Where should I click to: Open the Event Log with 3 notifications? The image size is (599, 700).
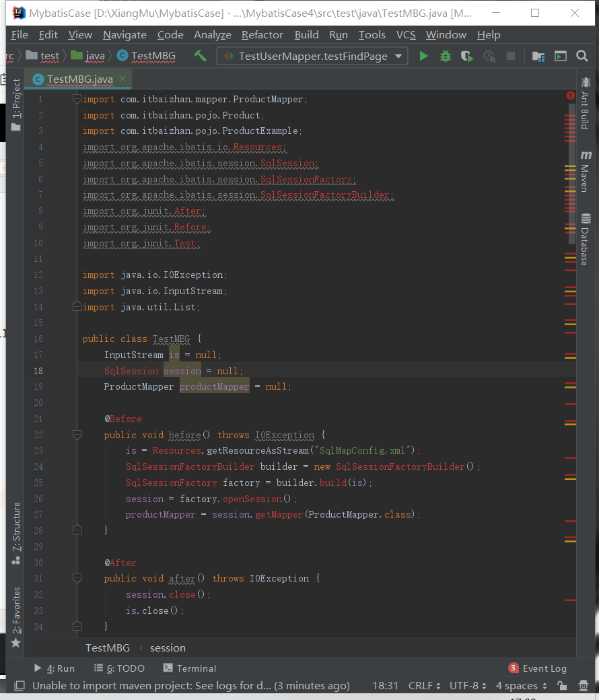537,668
